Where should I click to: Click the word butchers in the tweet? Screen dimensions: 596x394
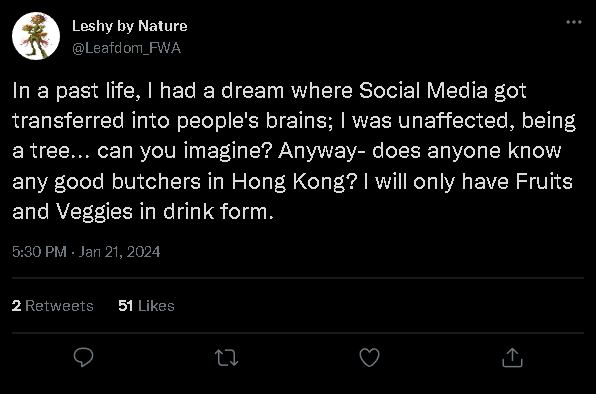pos(156,182)
